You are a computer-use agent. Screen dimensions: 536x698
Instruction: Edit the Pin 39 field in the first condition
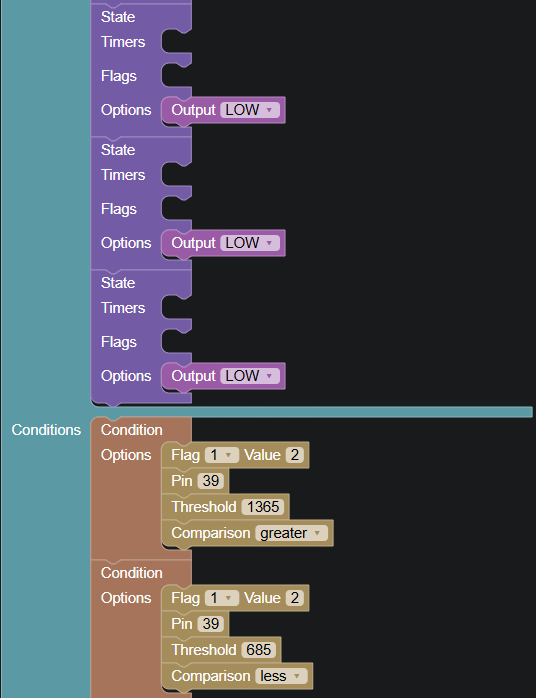tap(211, 481)
